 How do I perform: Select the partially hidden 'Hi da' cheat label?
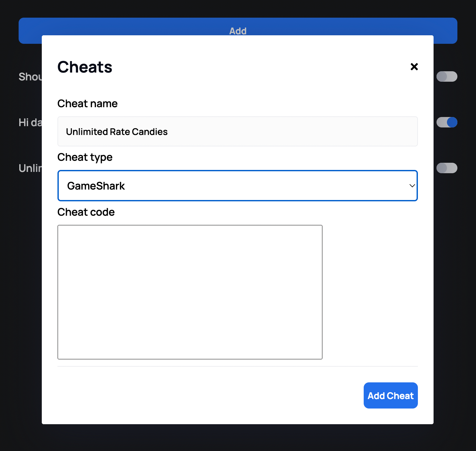[30, 123]
